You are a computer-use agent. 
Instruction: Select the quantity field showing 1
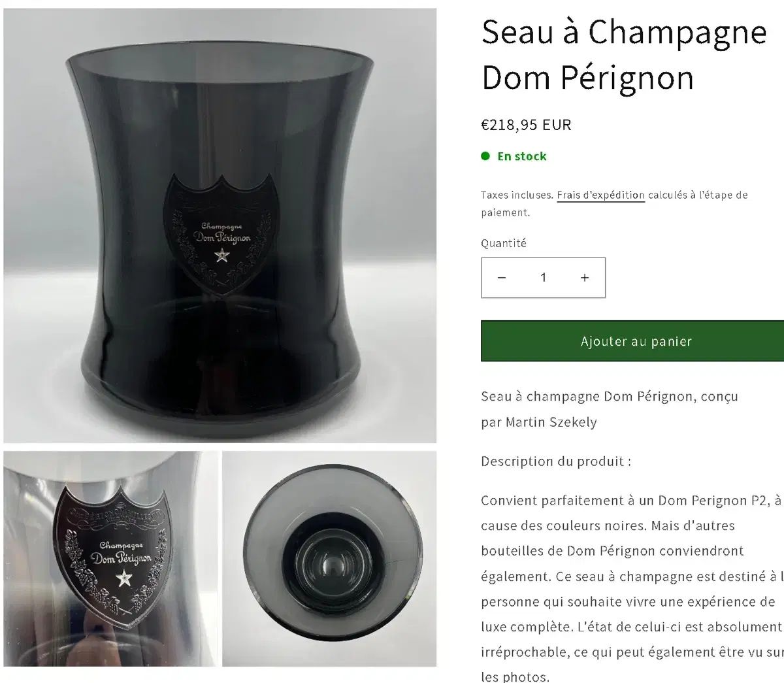coord(543,278)
